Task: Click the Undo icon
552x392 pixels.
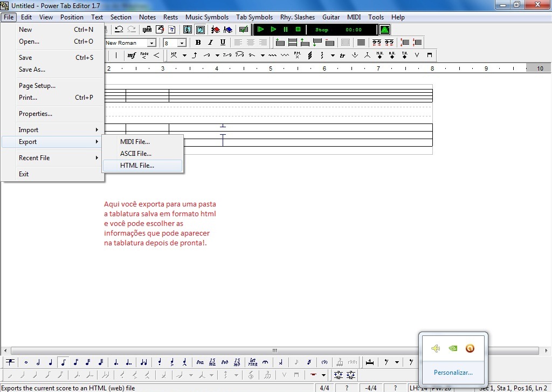Action: click(x=119, y=30)
